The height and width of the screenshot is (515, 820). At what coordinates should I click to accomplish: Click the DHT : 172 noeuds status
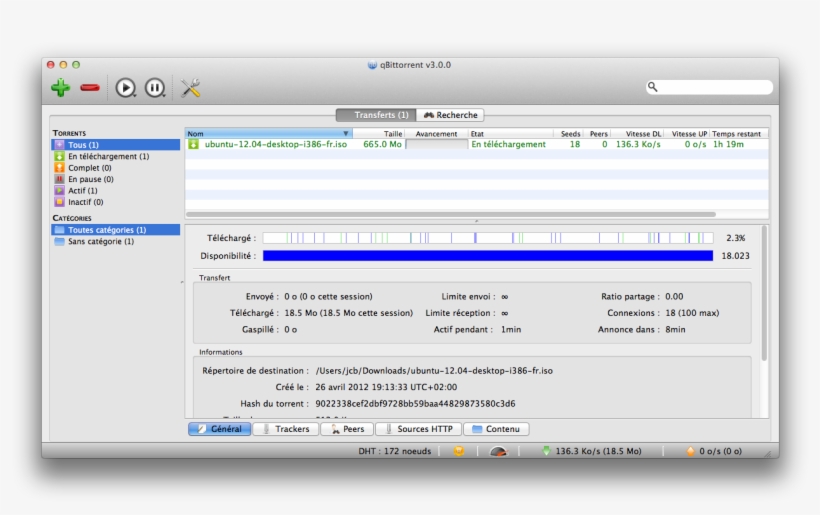[395, 451]
